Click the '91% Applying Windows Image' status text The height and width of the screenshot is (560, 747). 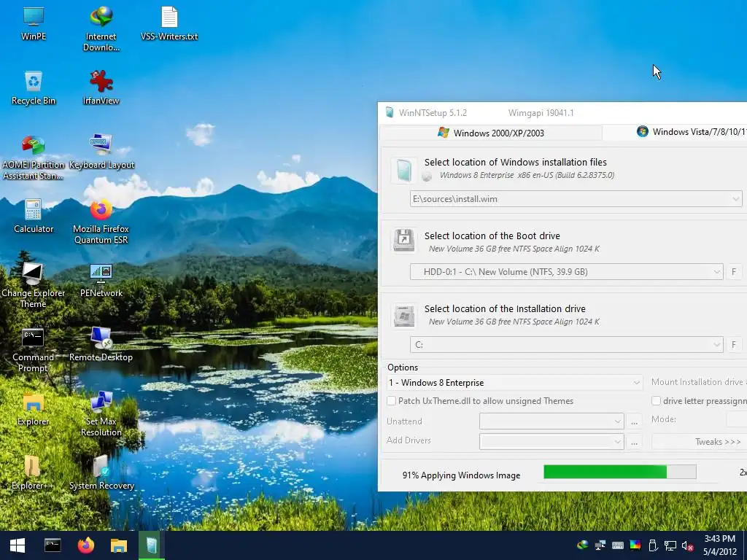pyautogui.click(x=461, y=475)
